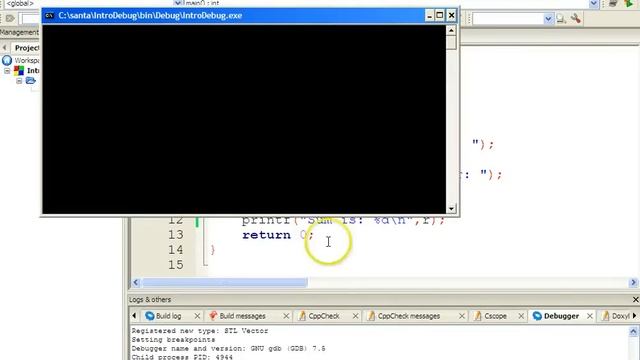Click the Build messages flag icon

click(x=213, y=316)
